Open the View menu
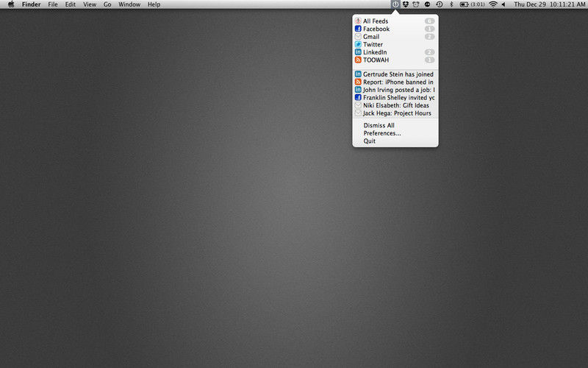588x368 pixels. coord(90,4)
